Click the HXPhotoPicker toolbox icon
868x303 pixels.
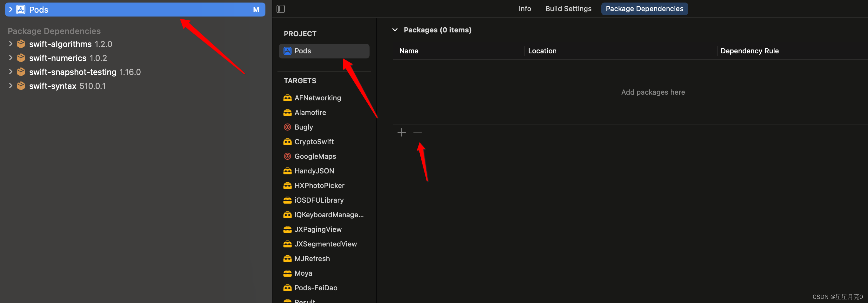click(287, 185)
